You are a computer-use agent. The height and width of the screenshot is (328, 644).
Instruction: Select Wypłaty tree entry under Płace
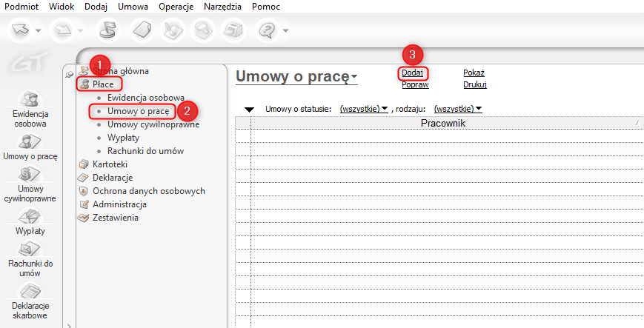point(123,138)
